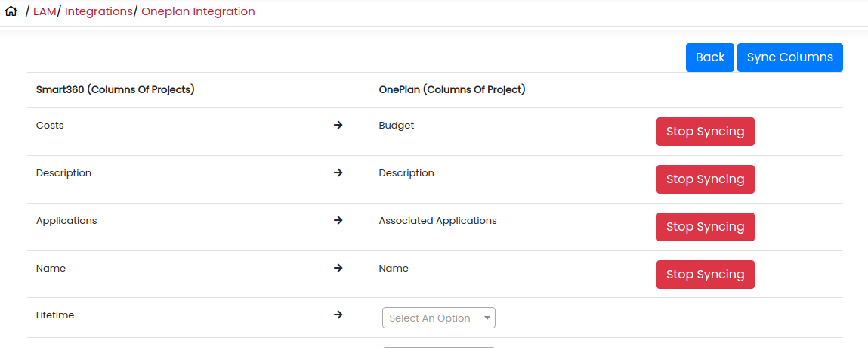Screen dimensions: 868x348
Task: Click the Budget cell in OnePlan column
Action: click(x=397, y=126)
